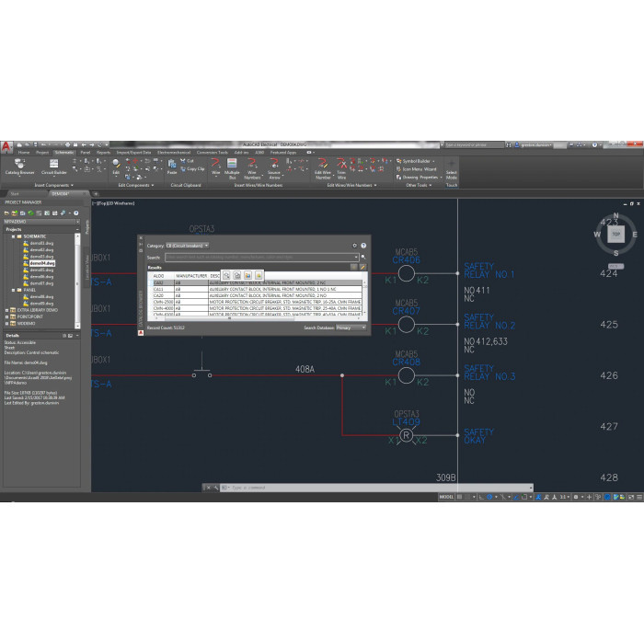
Task: Click the title bar keyword search box
Action: [475, 145]
